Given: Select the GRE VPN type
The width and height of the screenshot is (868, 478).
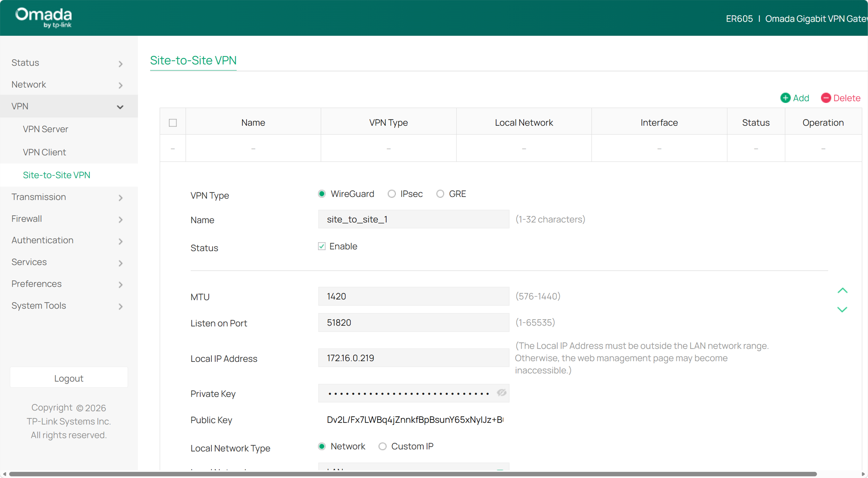Looking at the screenshot, I should tap(440, 194).
